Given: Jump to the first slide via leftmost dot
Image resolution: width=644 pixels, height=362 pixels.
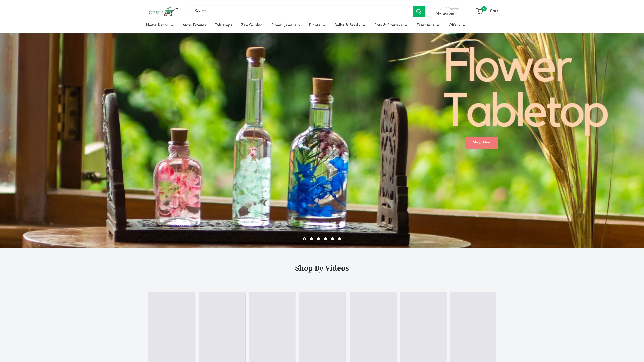Looking at the screenshot, I should click(304, 239).
